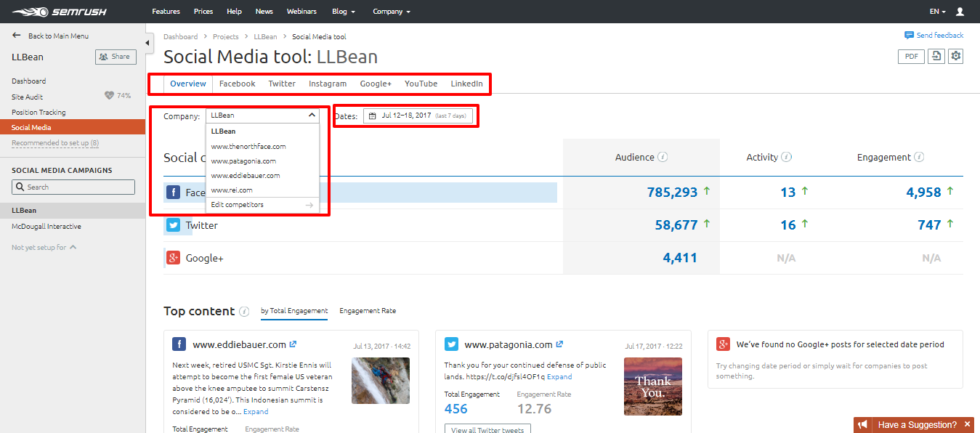This screenshot has width=980, height=433.
Task: Click the settings gear icon
Action: pos(955,57)
